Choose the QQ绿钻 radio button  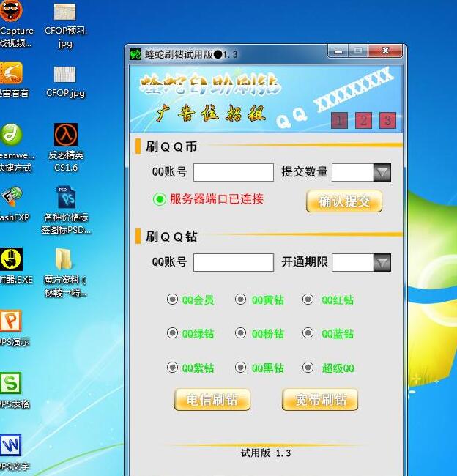click(x=172, y=333)
